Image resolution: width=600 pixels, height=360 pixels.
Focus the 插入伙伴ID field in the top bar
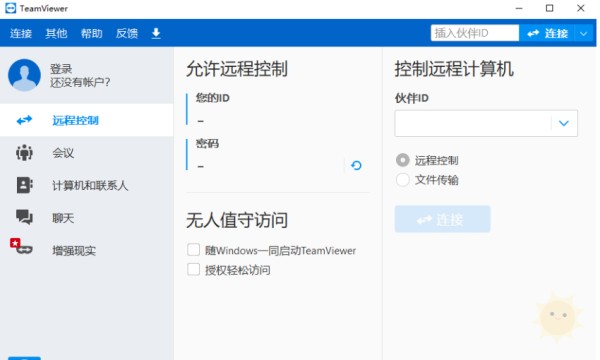(x=474, y=33)
